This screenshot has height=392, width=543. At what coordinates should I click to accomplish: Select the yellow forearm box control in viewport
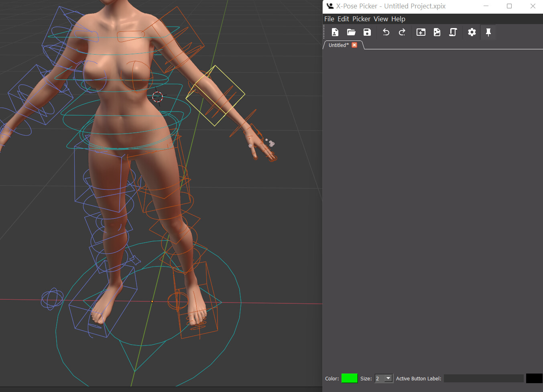pos(216,95)
